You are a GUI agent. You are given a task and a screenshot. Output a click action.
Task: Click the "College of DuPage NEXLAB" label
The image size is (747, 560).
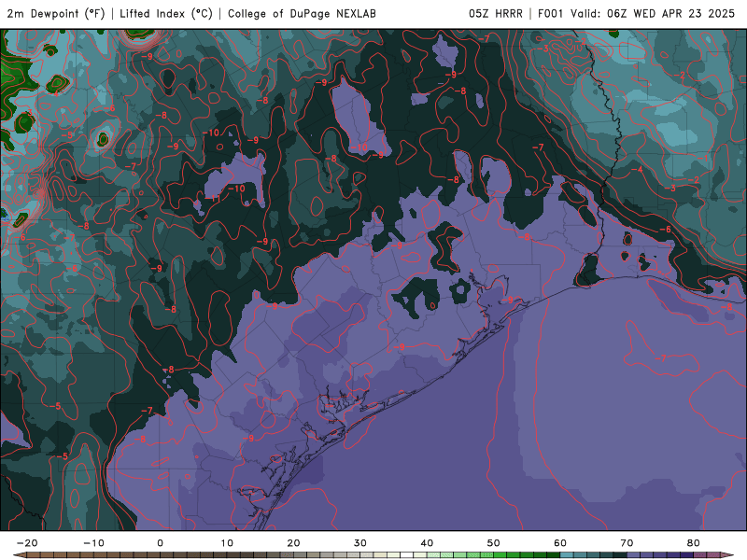pos(302,14)
